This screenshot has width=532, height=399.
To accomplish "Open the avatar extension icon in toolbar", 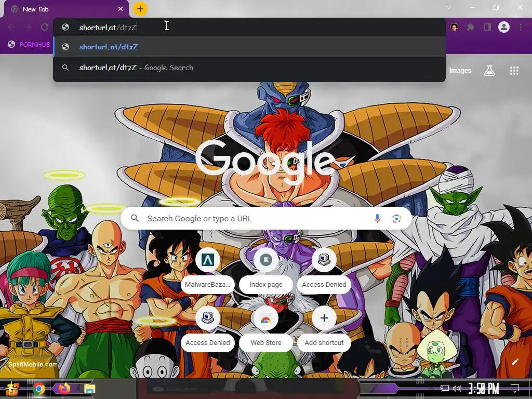I will [x=454, y=27].
